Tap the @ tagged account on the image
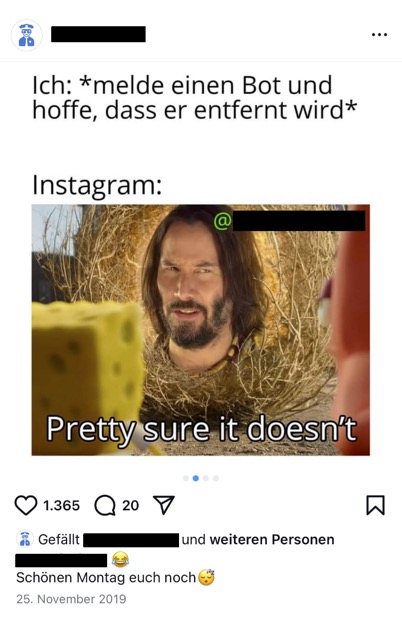 click(289, 221)
